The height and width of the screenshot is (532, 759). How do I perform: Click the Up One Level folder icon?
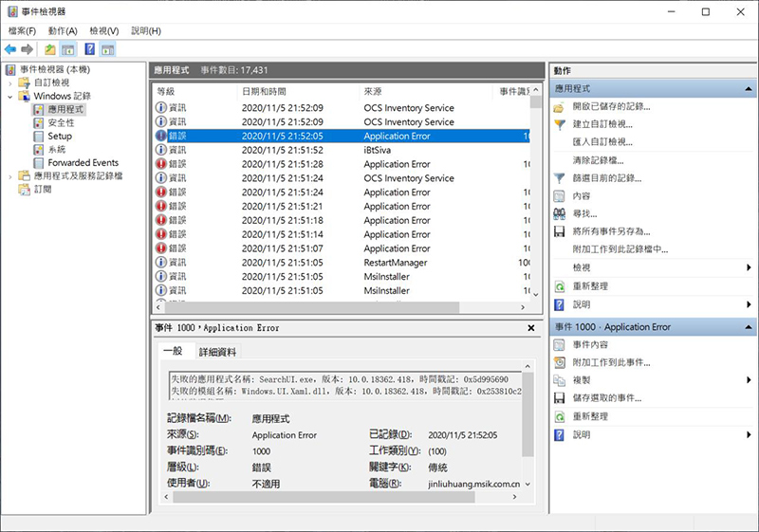(49, 49)
